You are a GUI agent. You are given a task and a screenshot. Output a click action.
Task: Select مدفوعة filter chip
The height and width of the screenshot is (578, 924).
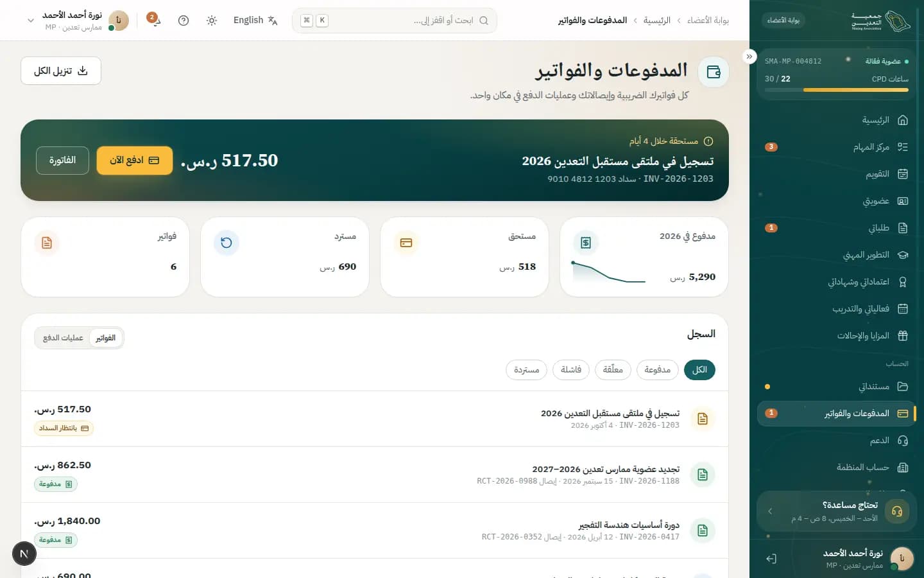pos(657,370)
